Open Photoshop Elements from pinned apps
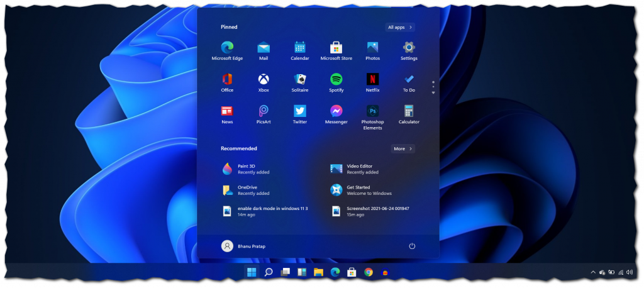644x288 pixels. pos(372,117)
